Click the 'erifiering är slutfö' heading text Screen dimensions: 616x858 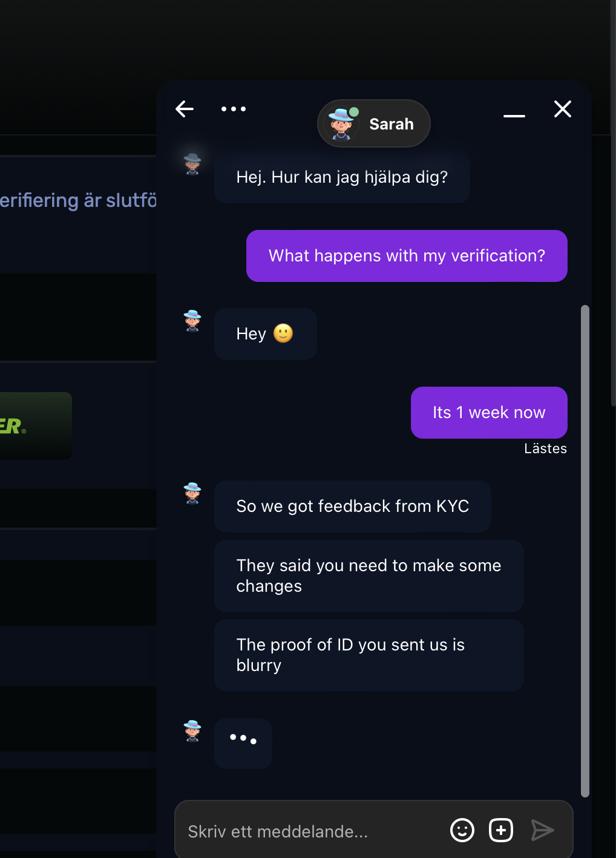(78, 200)
